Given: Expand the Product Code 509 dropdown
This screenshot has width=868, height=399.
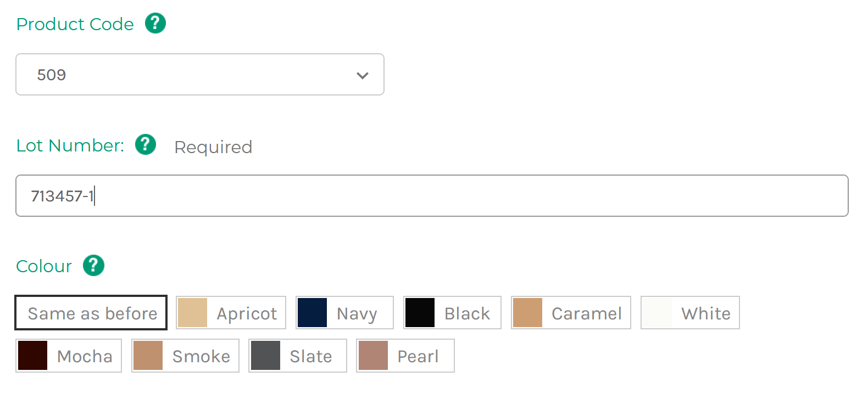Looking at the screenshot, I should pos(200,75).
